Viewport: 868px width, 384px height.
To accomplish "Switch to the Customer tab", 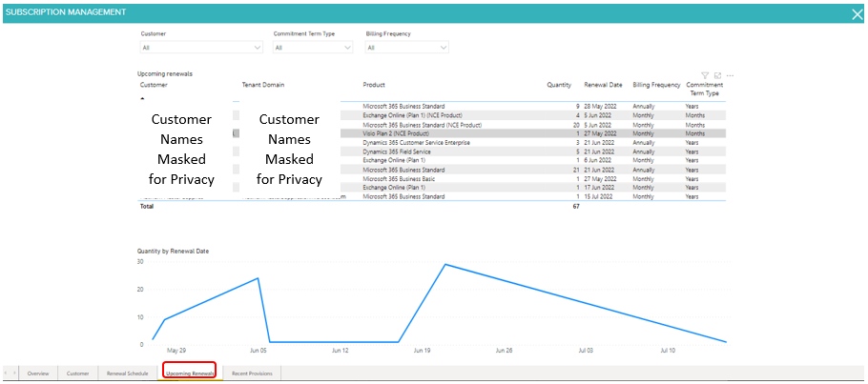I will click(x=78, y=374).
